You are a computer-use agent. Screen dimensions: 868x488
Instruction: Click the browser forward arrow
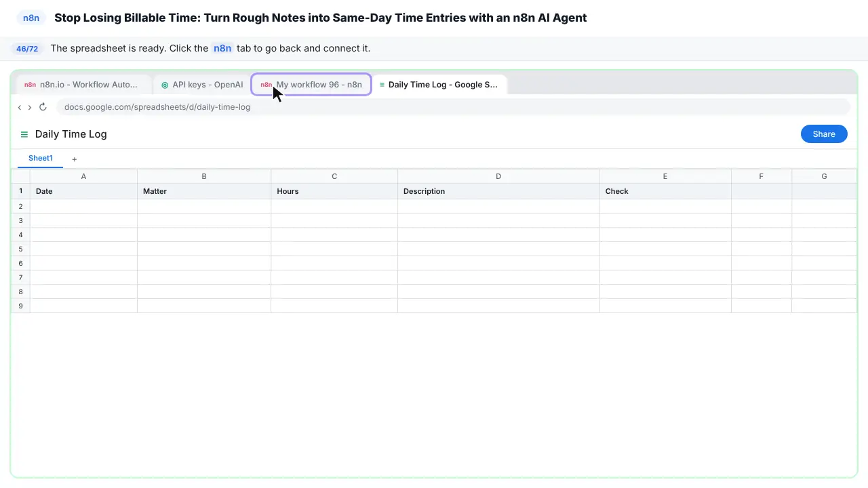tap(30, 107)
